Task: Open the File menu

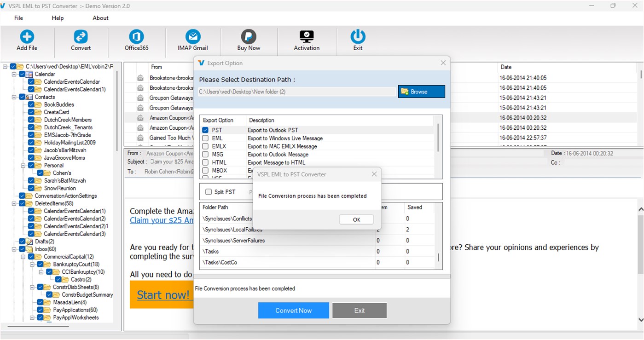Action: pyautogui.click(x=18, y=18)
